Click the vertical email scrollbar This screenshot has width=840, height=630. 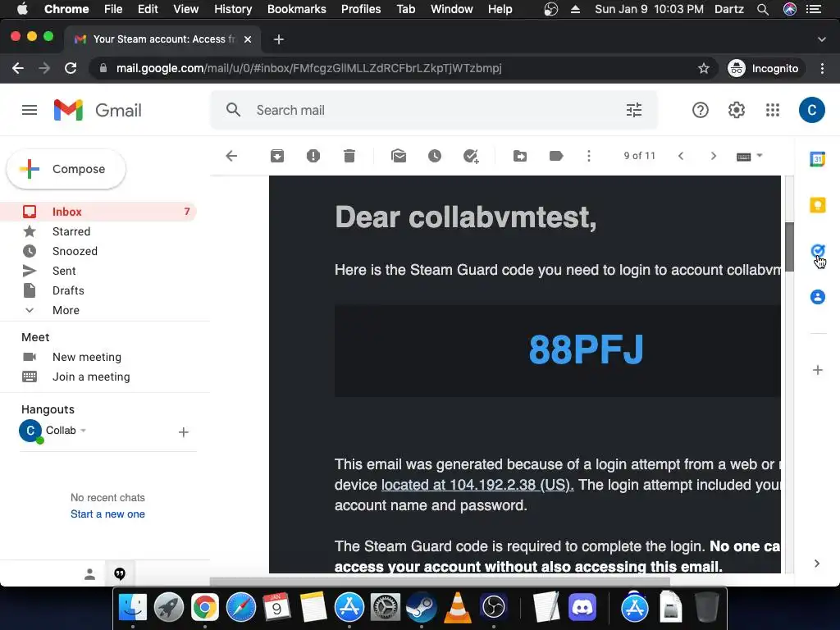789,247
